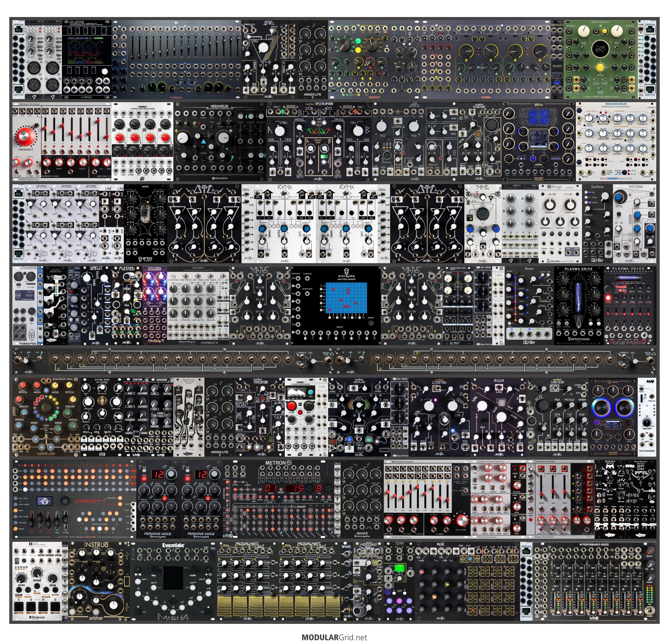Select the Instruo arbhar module
Image resolution: width=669 pixels, height=644 pixels.
pos(99,581)
